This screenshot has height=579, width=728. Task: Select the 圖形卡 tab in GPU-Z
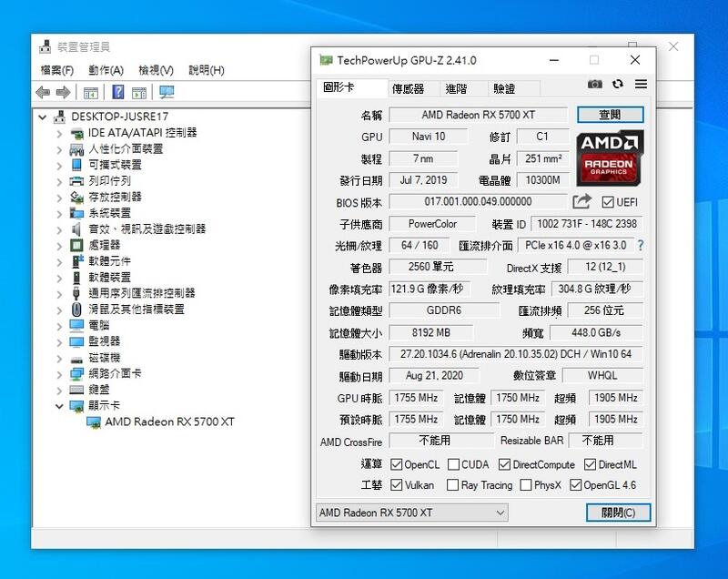[353, 87]
